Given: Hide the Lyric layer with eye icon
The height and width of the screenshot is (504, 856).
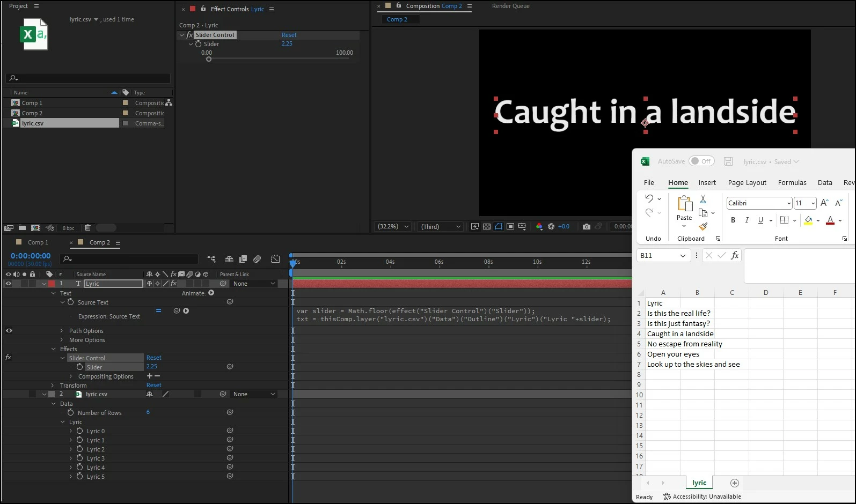Looking at the screenshot, I should [9, 284].
